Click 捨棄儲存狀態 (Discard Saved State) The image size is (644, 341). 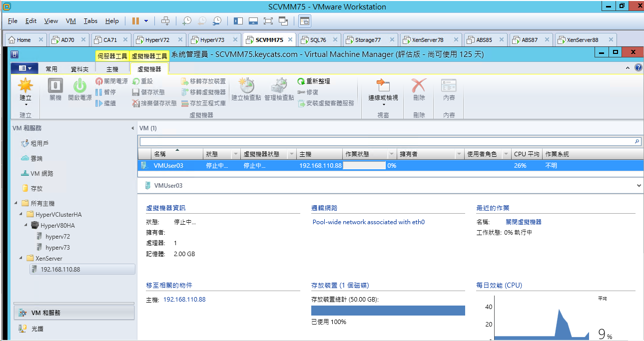point(154,103)
